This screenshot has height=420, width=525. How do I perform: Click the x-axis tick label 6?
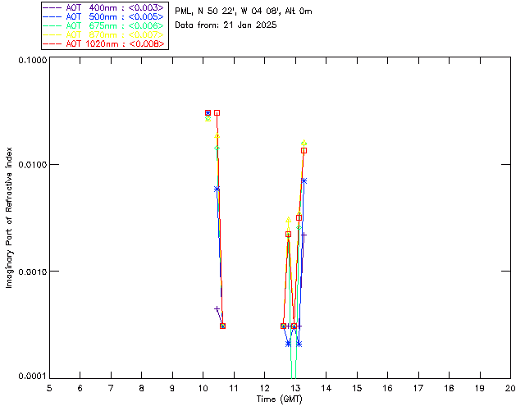coord(80,388)
